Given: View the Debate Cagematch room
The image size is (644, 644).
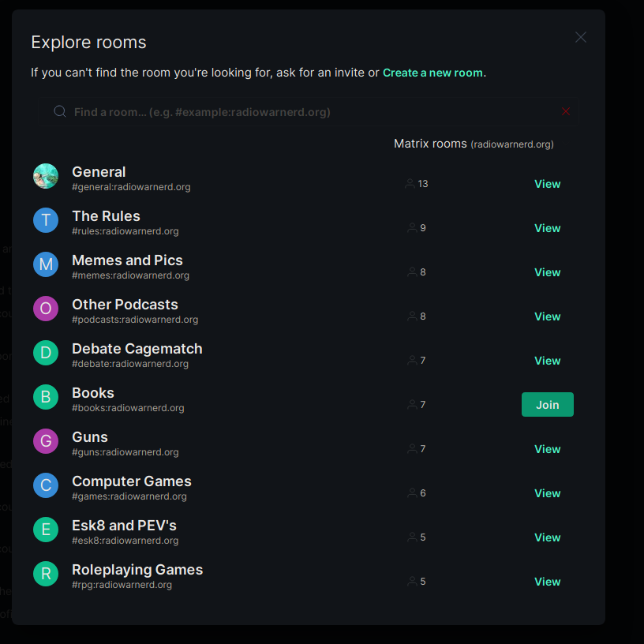Looking at the screenshot, I should (547, 361).
